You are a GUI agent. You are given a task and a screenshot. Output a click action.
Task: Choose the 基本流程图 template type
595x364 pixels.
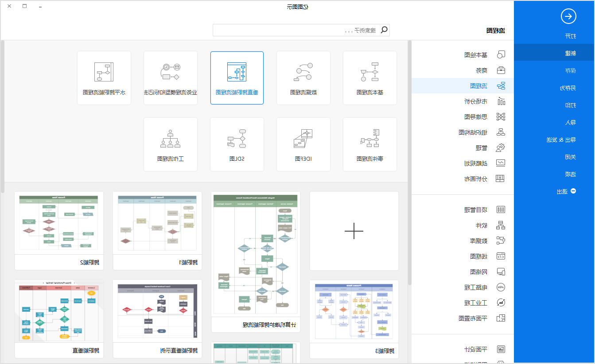[x=370, y=78]
